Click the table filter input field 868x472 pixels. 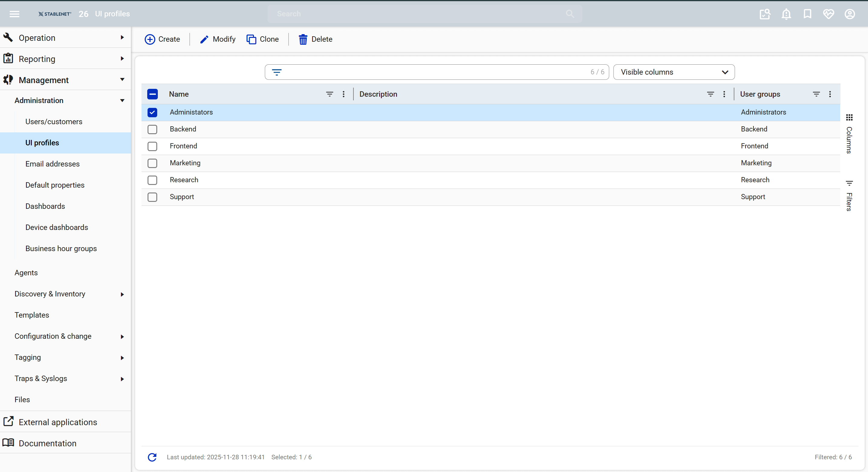tap(435, 72)
